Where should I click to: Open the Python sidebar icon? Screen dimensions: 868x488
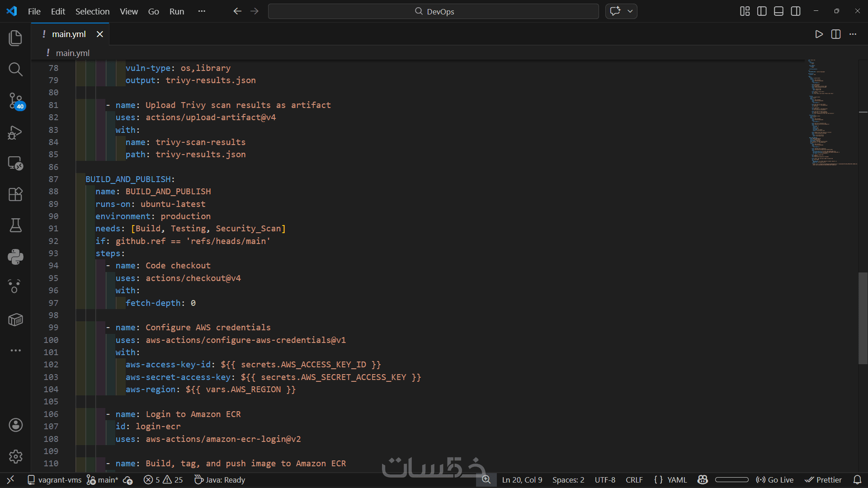pos(15,257)
